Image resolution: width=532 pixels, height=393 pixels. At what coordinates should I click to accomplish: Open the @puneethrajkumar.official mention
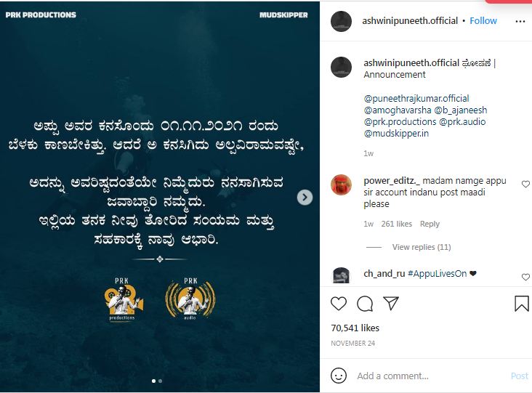click(416, 98)
